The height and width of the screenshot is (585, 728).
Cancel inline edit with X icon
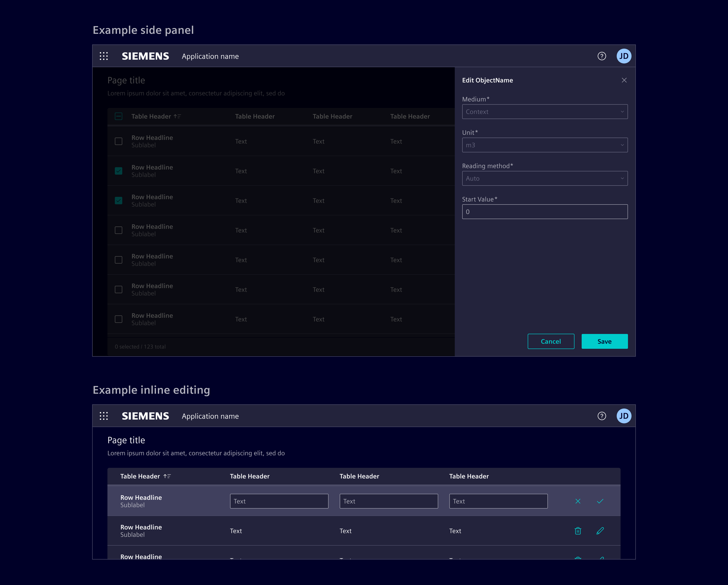(x=578, y=501)
